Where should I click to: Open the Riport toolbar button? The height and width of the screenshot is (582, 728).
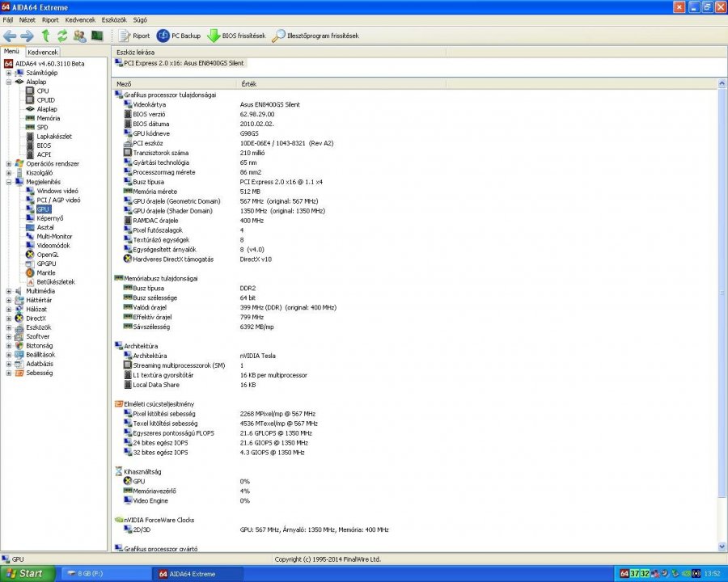coord(134,36)
